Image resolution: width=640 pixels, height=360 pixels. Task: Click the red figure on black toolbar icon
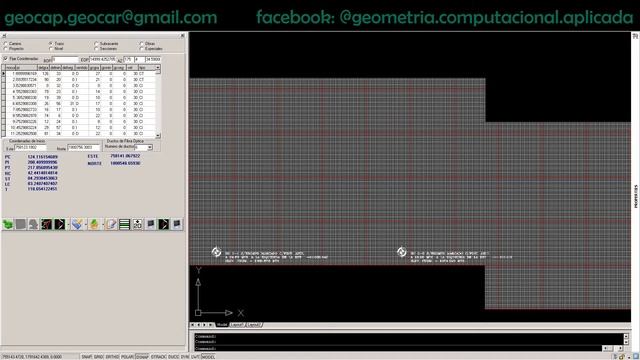tap(47, 224)
